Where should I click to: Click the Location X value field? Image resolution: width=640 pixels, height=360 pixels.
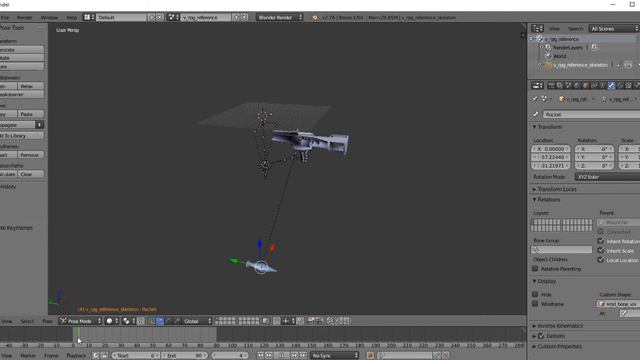point(551,149)
